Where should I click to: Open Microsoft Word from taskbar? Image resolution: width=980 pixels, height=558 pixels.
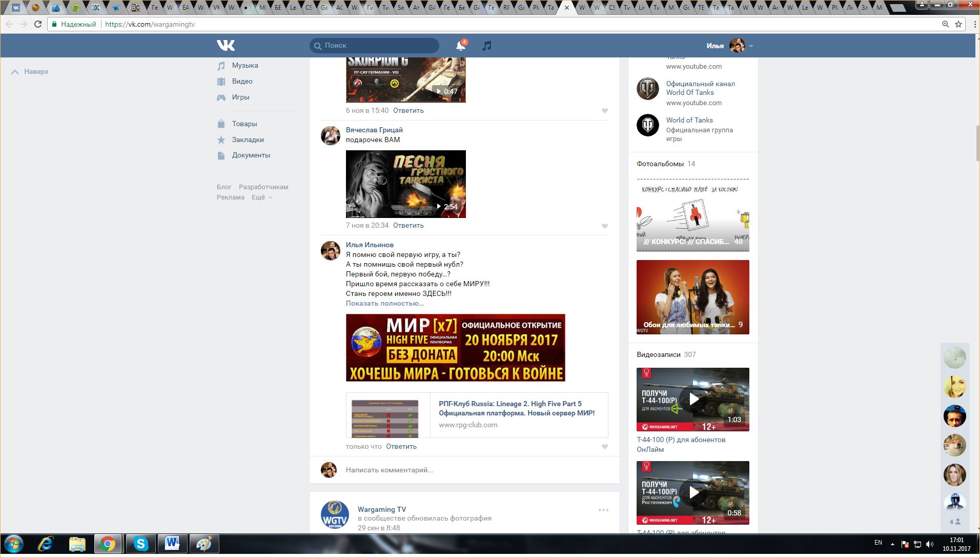point(172,544)
